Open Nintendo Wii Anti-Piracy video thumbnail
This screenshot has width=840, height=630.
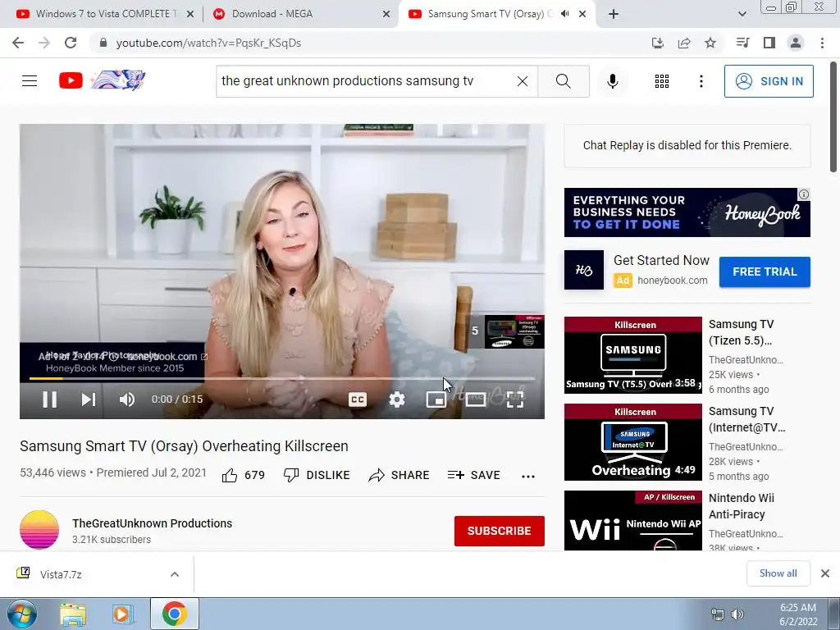[x=632, y=520]
